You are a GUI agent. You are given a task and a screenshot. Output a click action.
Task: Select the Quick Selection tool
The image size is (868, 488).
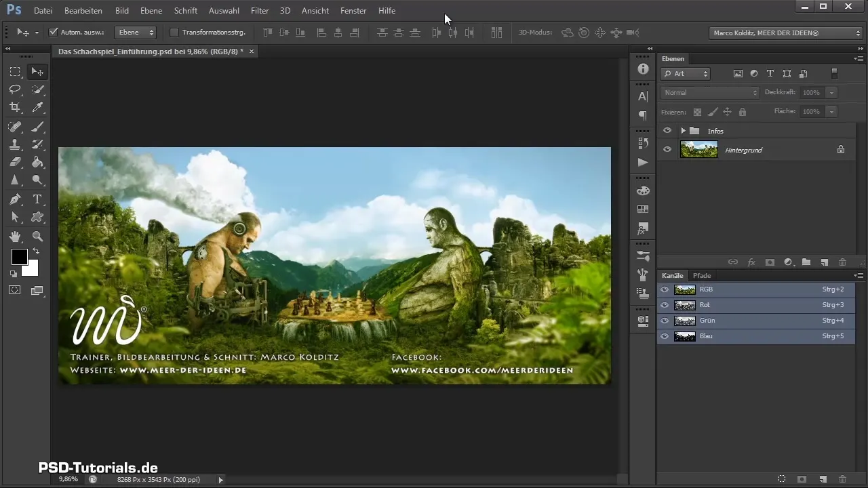(x=38, y=89)
